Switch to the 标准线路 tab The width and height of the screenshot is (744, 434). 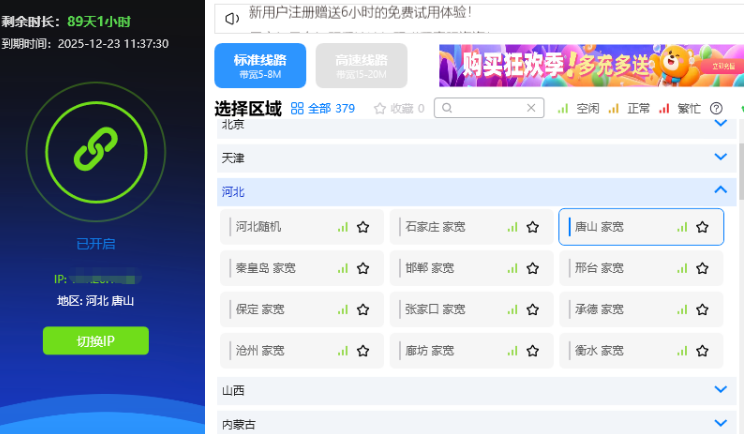[260, 66]
